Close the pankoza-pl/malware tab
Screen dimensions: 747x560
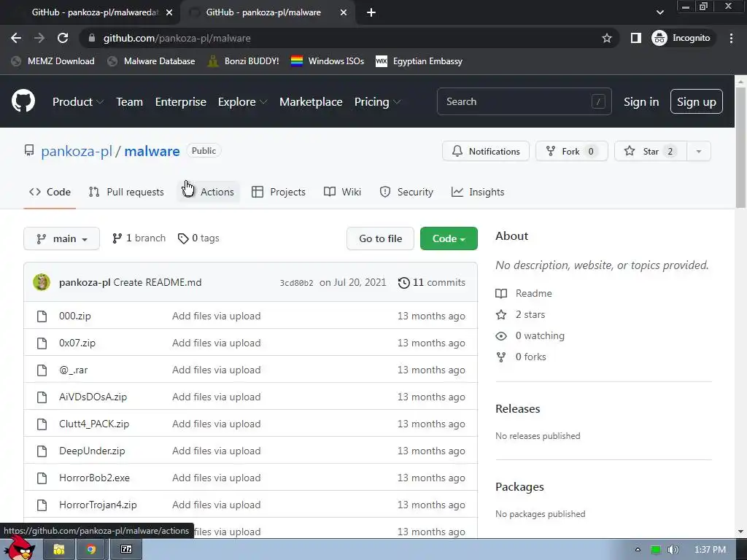coord(344,12)
